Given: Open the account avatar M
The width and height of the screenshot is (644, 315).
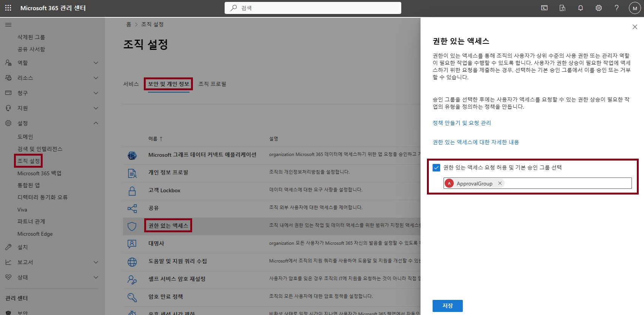Looking at the screenshot, I should (635, 8).
